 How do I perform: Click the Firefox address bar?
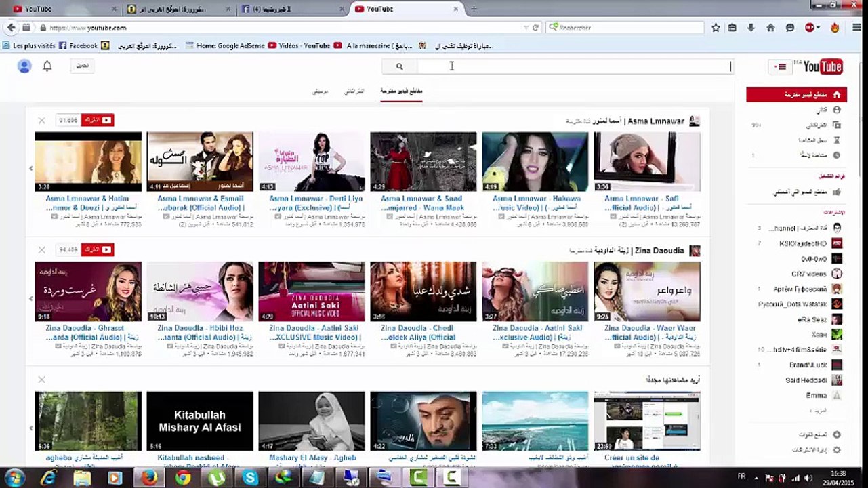(285, 28)
